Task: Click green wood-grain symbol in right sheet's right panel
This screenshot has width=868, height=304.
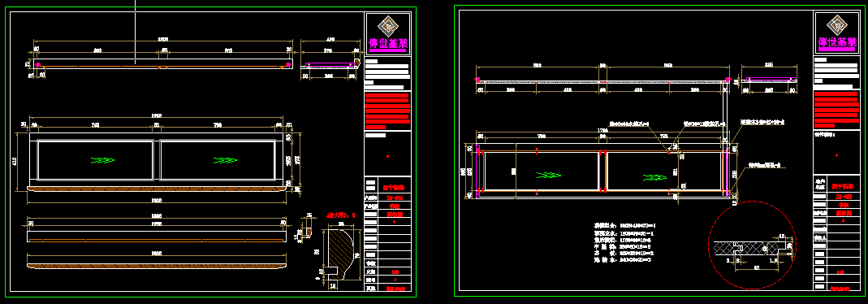Action: [654, 178]
